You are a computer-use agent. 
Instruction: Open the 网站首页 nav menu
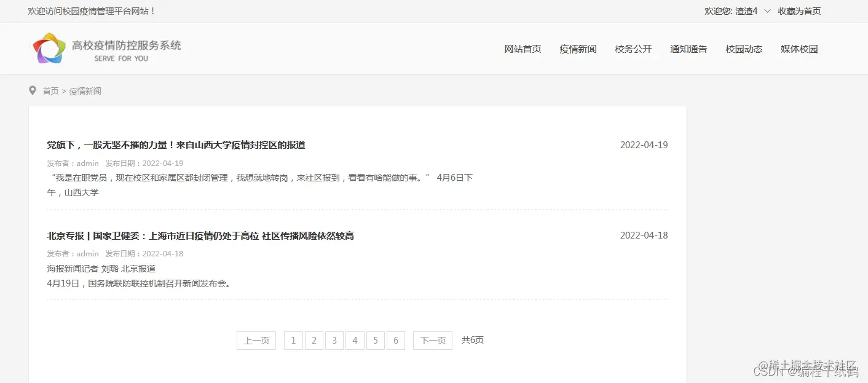pos(523,49)
